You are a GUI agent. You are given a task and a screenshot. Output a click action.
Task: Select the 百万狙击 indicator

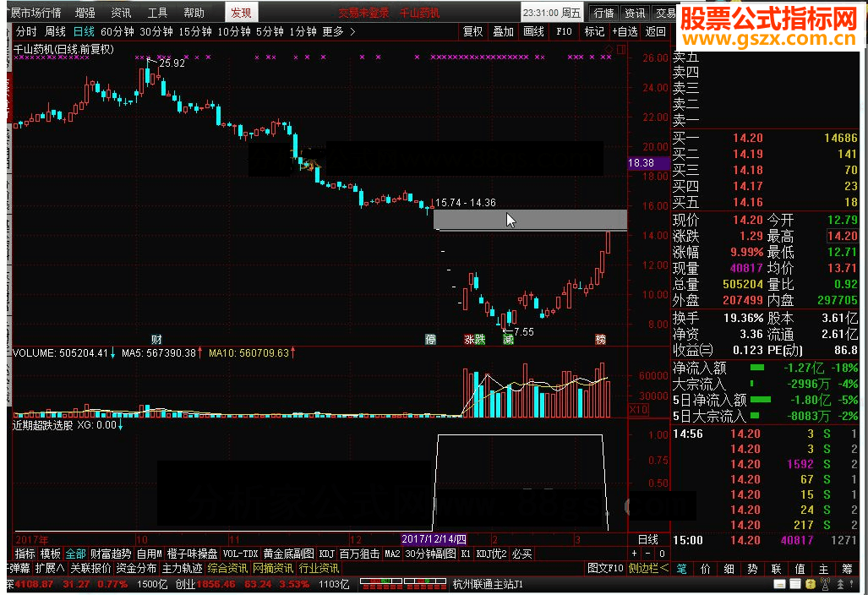359,554
